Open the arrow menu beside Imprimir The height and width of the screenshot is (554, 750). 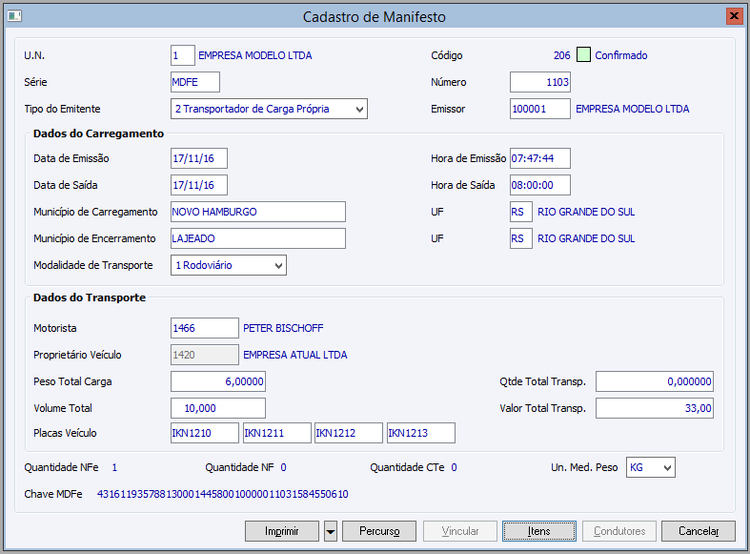tap(331, 531)
